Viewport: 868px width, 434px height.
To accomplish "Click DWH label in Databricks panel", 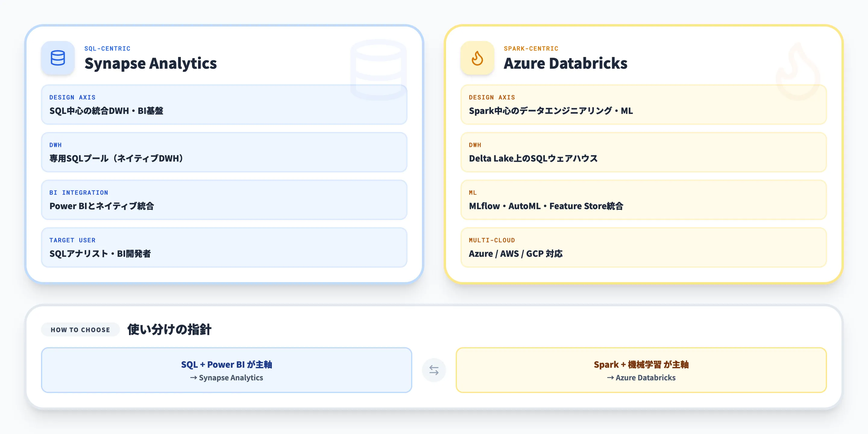I will coord(475,145).
